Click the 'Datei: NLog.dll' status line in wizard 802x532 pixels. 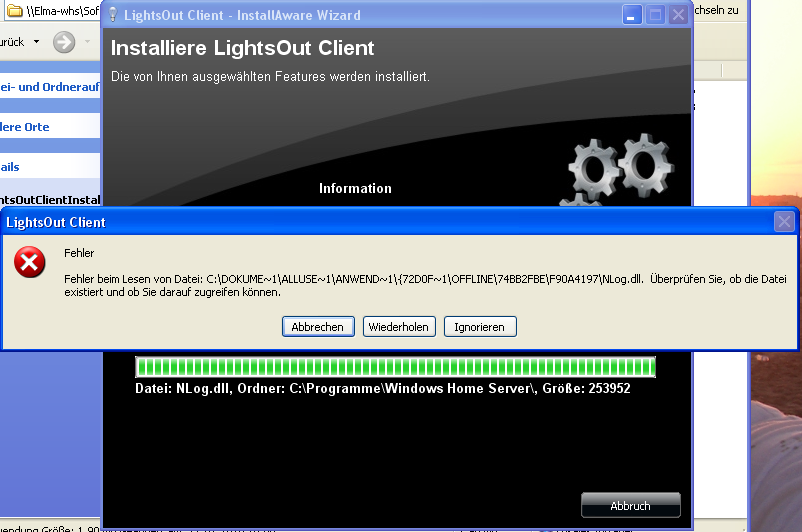(x=383, y=388)
